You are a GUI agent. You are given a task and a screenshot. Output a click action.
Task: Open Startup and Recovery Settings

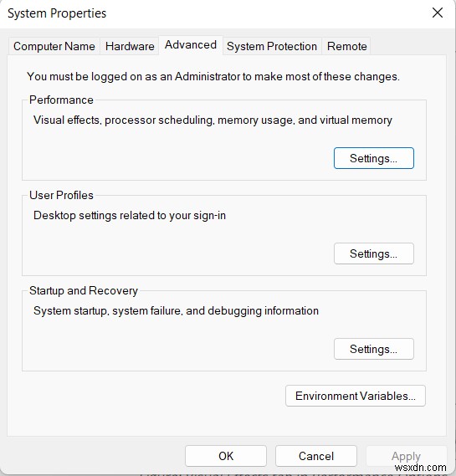pyautogui.click(x=374, y=349)
